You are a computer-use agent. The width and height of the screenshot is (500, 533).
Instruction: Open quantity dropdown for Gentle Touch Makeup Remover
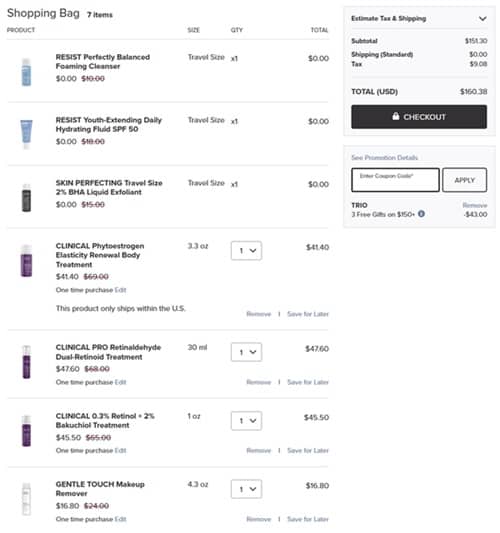coord(246,489)
